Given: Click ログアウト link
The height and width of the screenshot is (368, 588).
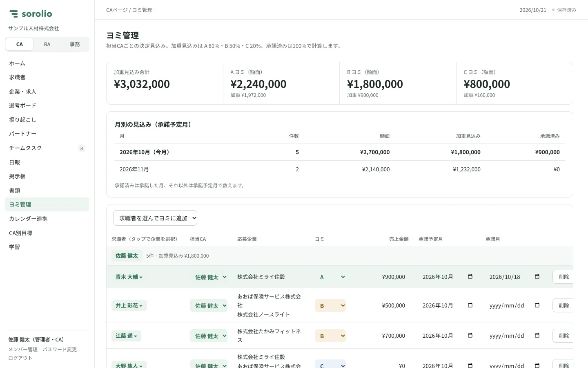Looking at the screenshot, I should (20, 358).
